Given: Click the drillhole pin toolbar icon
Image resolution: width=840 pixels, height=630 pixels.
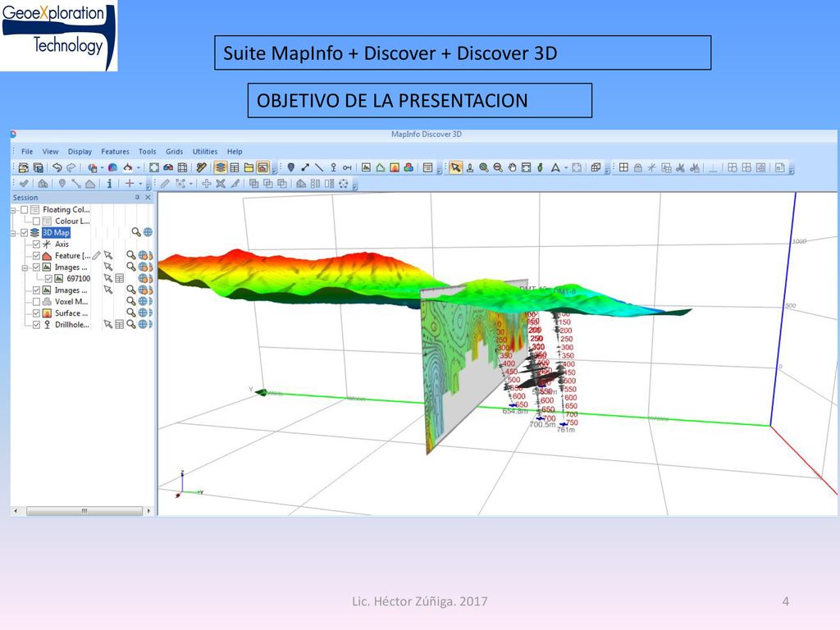Looking at the screenshot, I should pos(333,167).
